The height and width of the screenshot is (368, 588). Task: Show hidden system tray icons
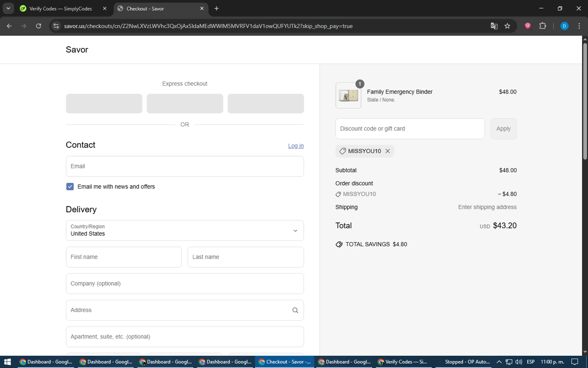(499, 362)
